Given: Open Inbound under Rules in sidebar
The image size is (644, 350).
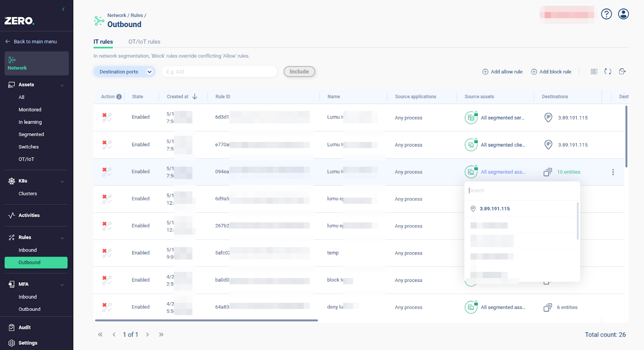Looking at the screenshot, I should (27, 250).
